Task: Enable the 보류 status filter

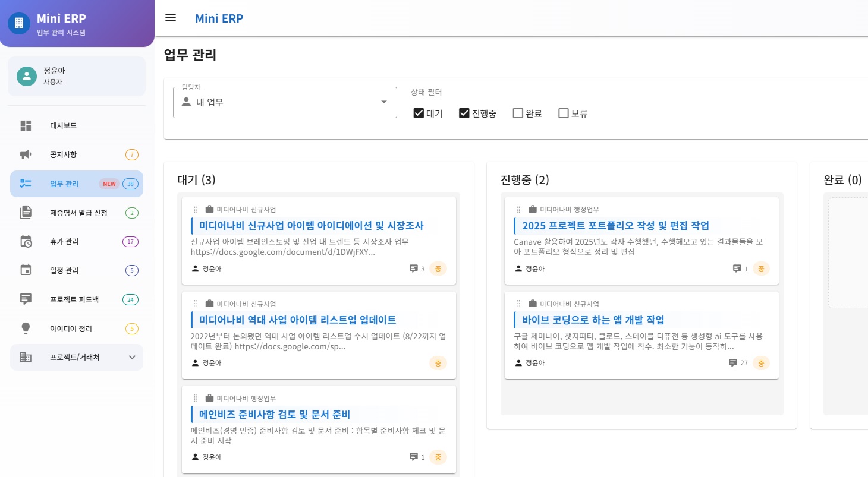Action: tap(563, 113)
